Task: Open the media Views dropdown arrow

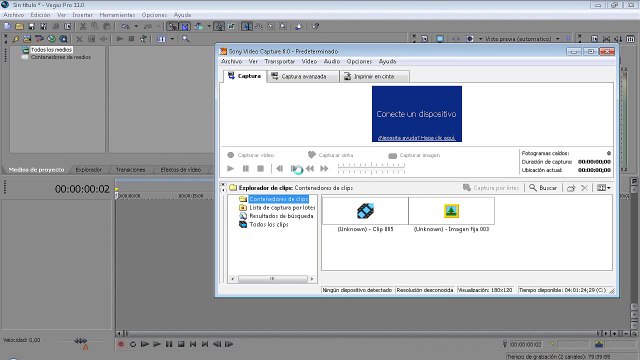Action: (x=172, y=39)
